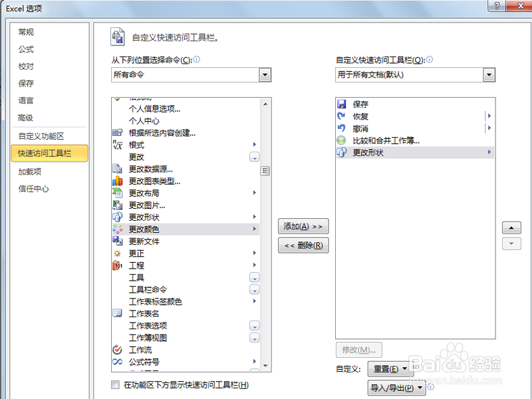Expand the 根式 submenu arrow

pyautogui.click(x=255, y=144)
